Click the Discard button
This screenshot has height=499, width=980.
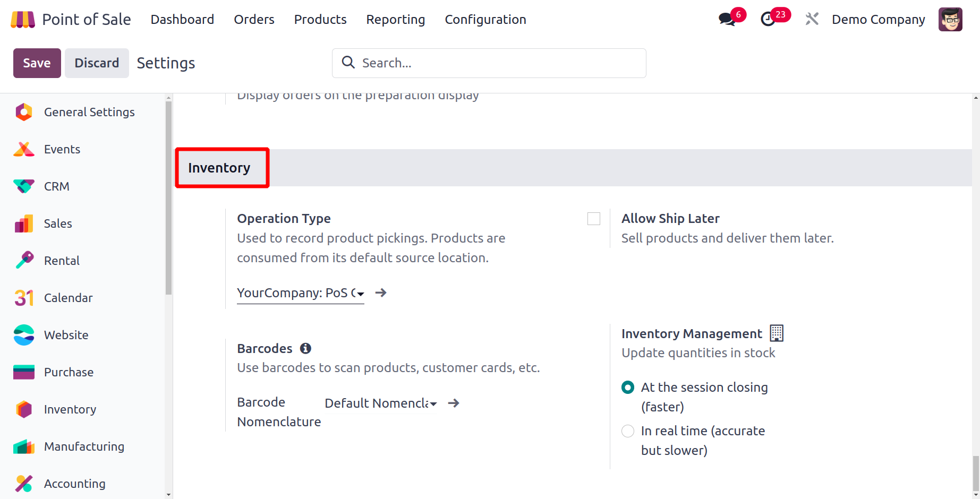coord(97,63)
